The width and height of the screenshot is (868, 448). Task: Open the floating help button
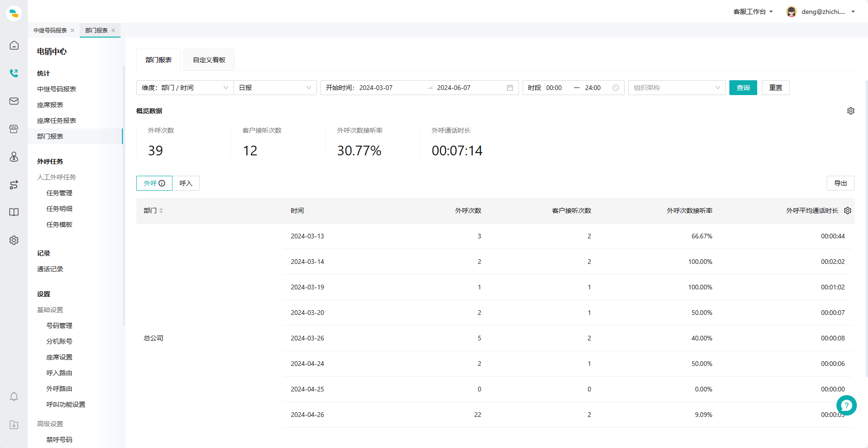847,405
